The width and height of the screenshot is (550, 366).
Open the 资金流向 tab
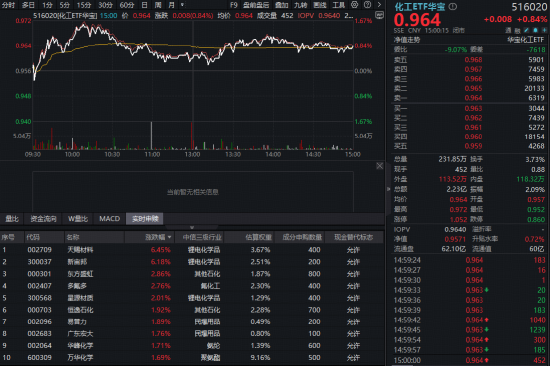coord(43,219)
